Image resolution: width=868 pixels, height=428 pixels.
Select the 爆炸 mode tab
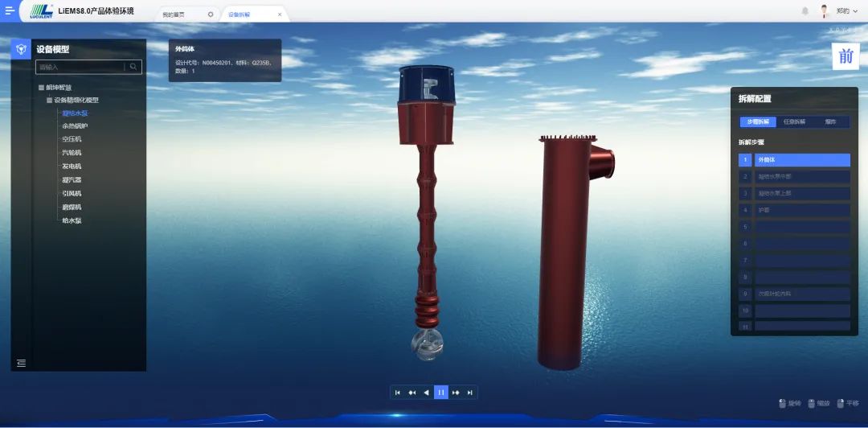[830, 122]
